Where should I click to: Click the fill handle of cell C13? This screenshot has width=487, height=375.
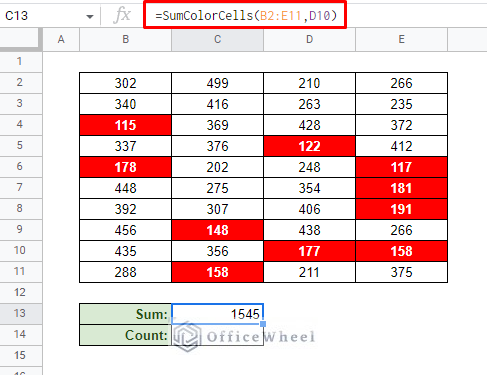pos(263,324)
